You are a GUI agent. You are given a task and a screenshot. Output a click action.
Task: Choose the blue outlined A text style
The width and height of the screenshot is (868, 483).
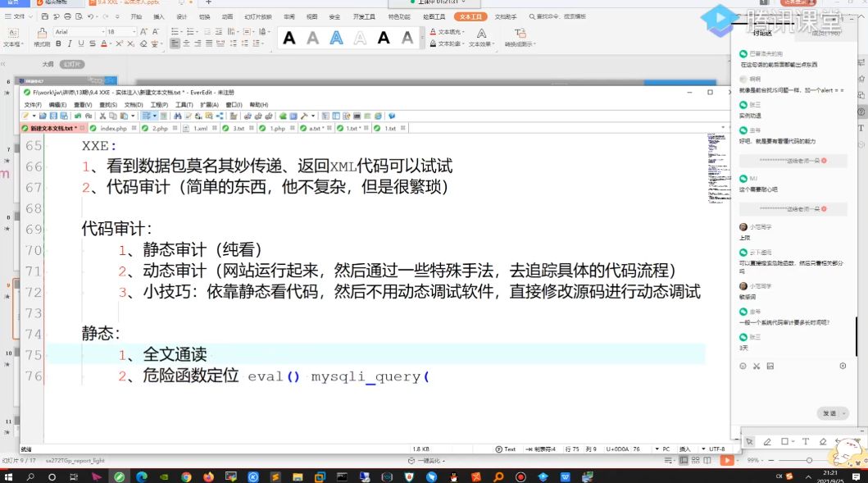coord(336,39)
